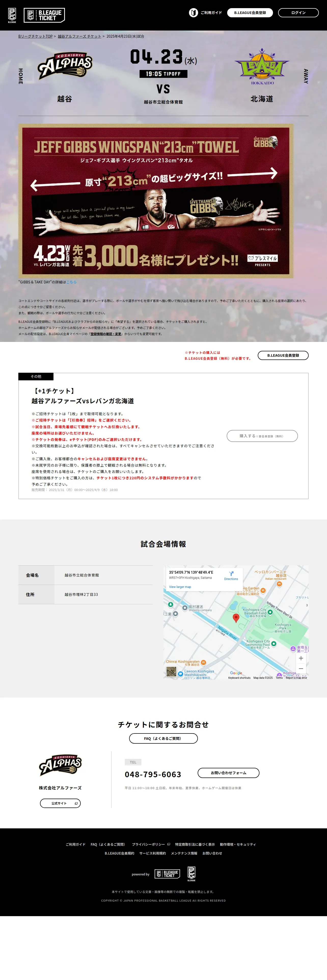Click address 越谷市増林2丁目33
This screenshot has width=327, height=980.
pos(81,595)
